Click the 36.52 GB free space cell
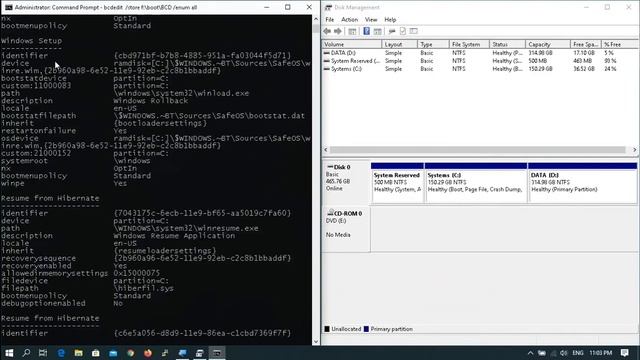 [x=583, y=69]
